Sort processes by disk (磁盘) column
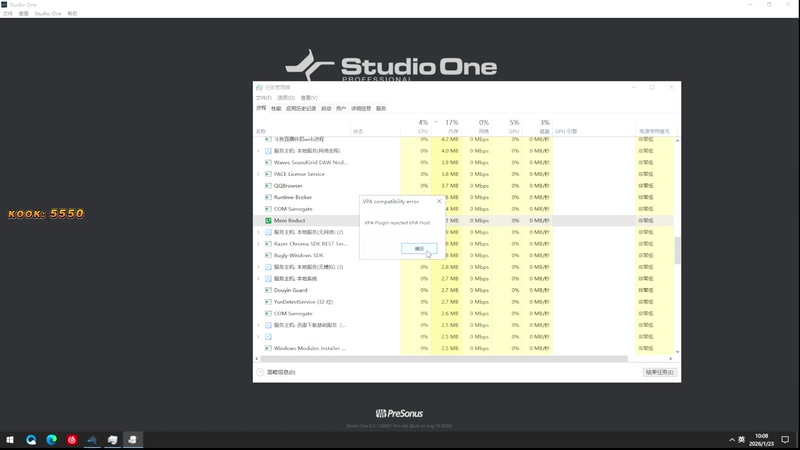This screenshot has height=450, width=800. pyautogui.click(x=538, y=127)
